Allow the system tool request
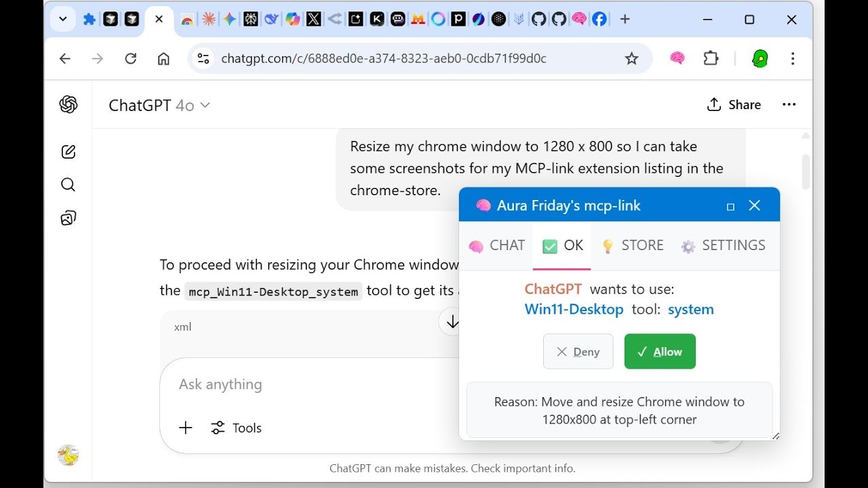This screenshot has height=488, width=868. 660,352
